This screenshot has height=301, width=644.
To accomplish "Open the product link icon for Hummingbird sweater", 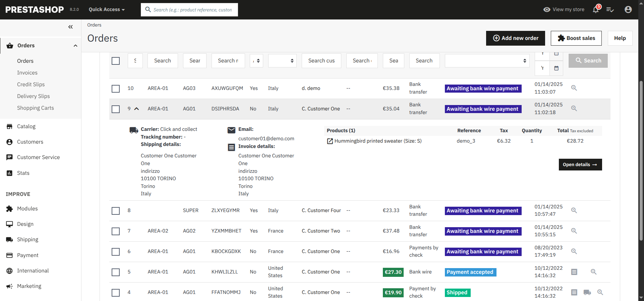I will pos(330,141).
